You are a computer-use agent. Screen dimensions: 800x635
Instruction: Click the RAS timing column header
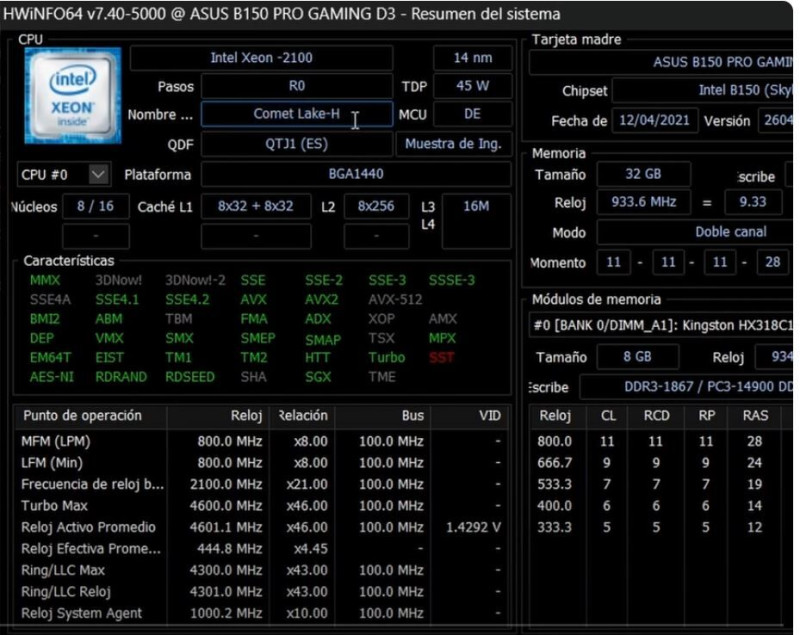pos(756,416)
